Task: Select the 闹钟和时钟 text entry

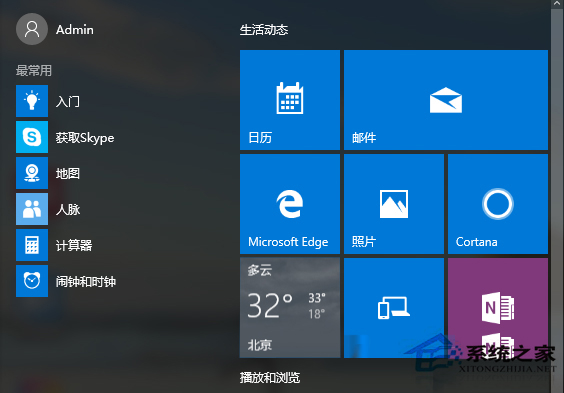Action: [x=86, y=281]
